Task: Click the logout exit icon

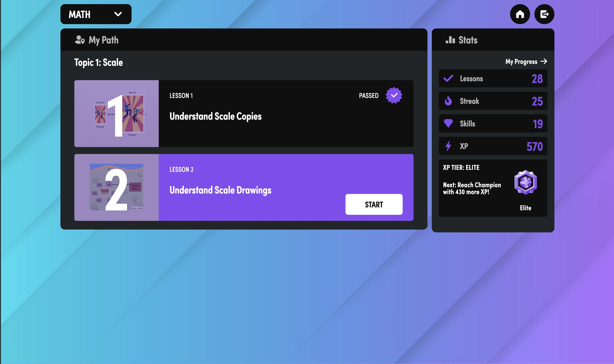Action: 544,14
